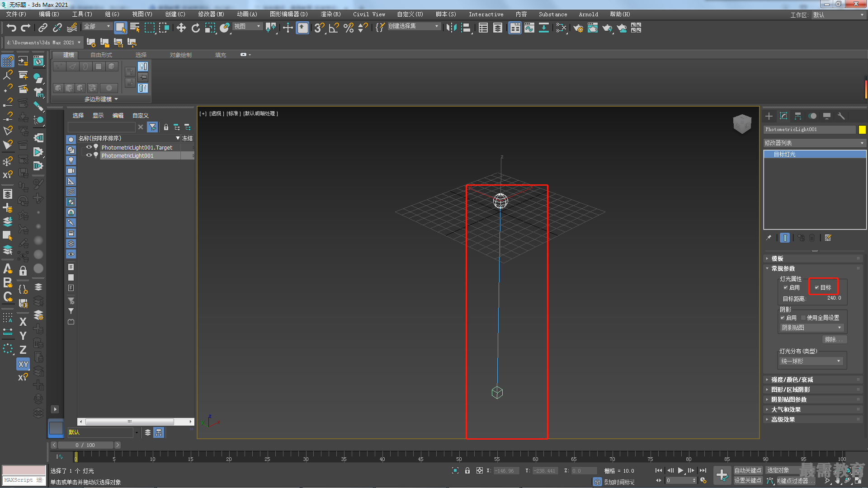Viewport: 868px width, 488px height.
Task: Activate Select and Move tool
Action: pos(181,28)
